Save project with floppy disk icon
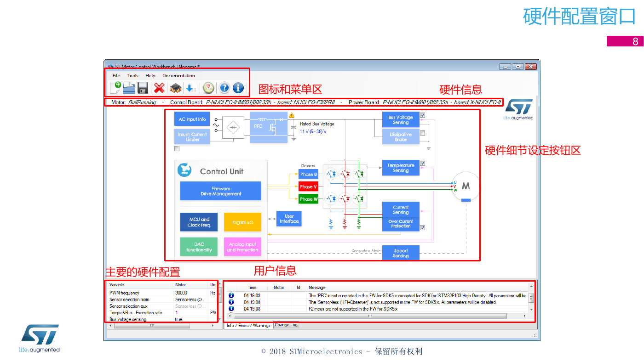 tap(143, 88)
